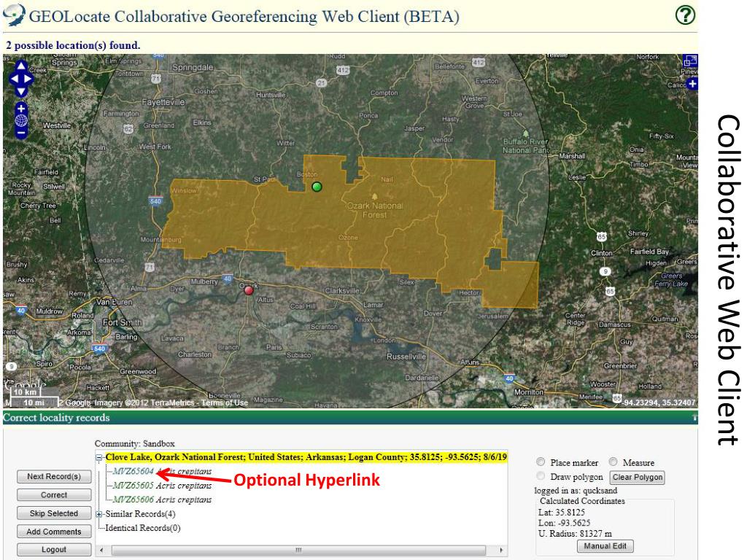Pan the map down
The image size is (747, 560).
tap(21, 91)
